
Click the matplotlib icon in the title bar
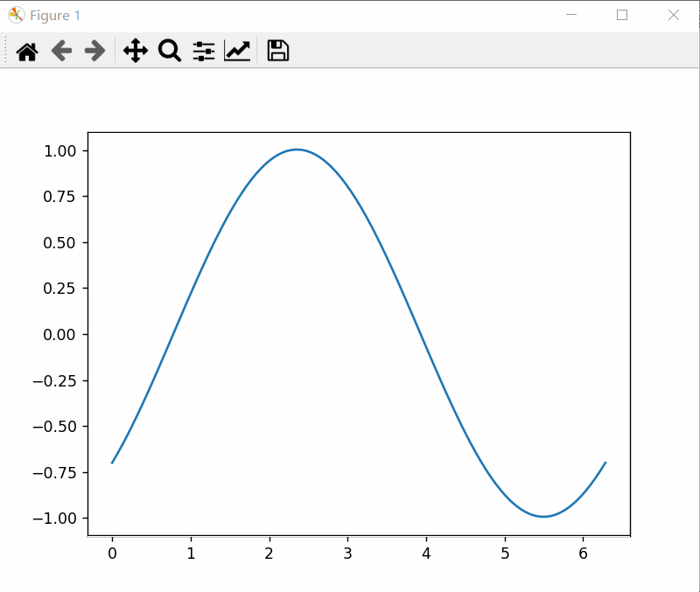[16, 15]
